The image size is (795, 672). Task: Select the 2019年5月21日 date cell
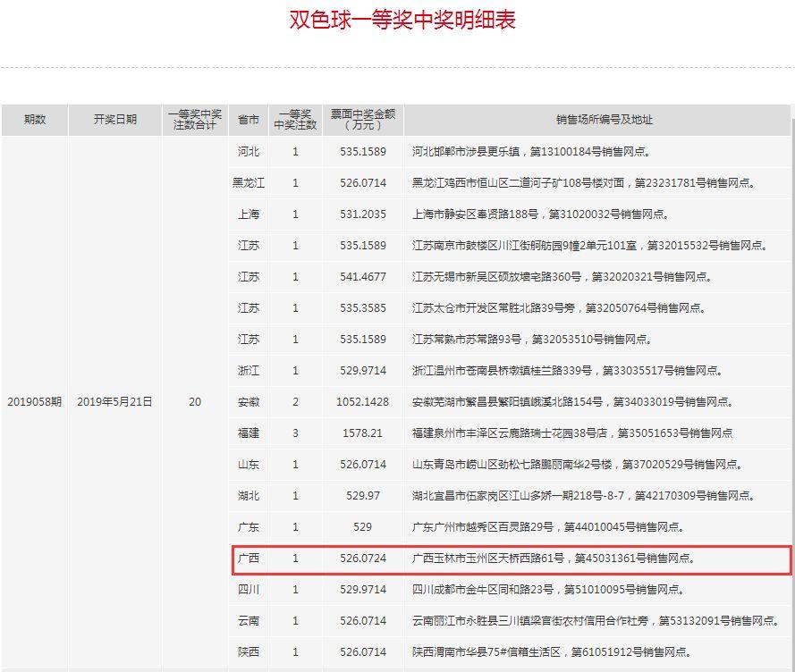pos(114,402)
